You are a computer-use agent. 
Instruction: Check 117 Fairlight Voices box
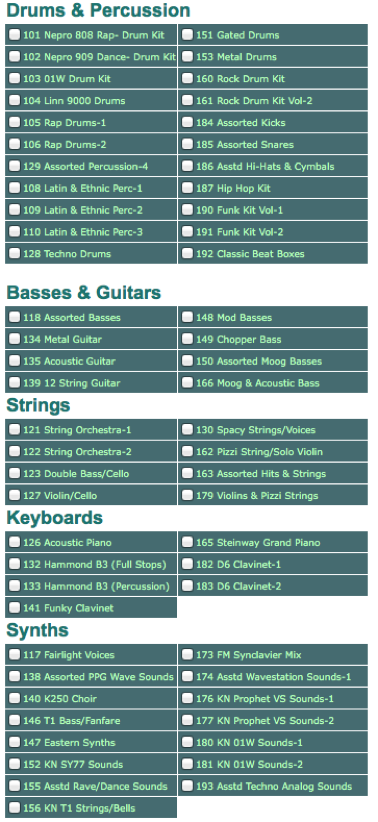(15, 655)
